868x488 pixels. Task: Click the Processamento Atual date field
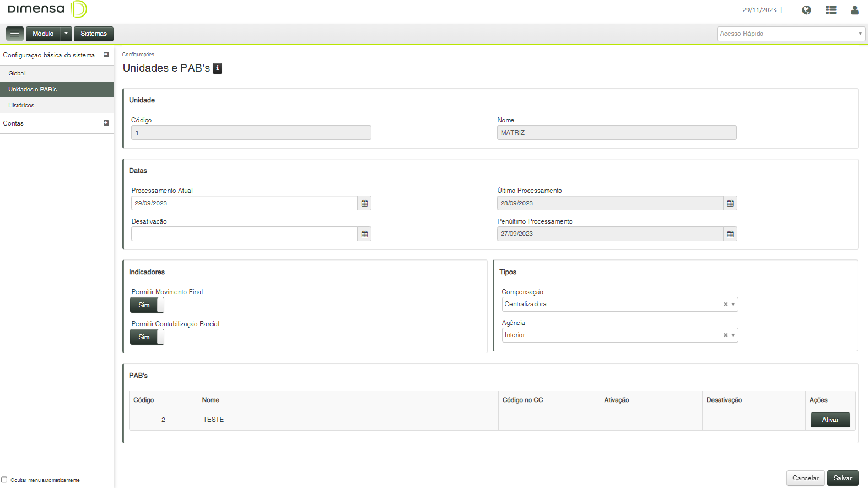coord(244,203)
